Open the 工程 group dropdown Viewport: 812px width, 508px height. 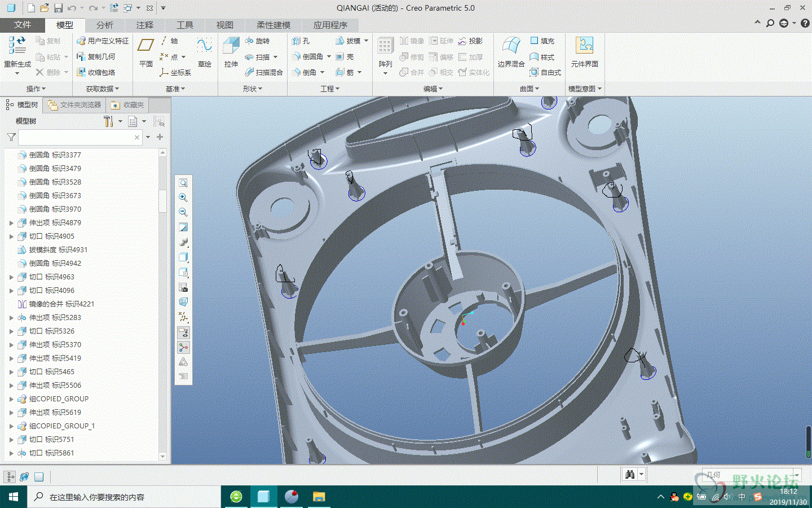coord(330,89)
